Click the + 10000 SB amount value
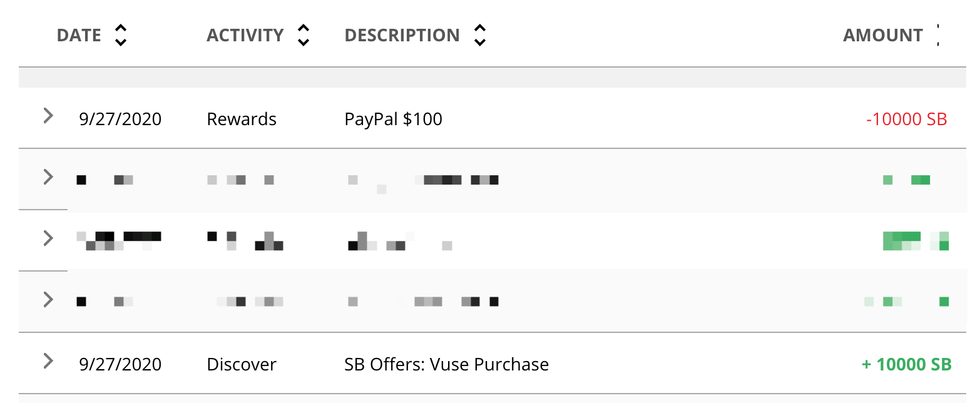The width and height of the screenshot is (980, 403). pos(906,364)
